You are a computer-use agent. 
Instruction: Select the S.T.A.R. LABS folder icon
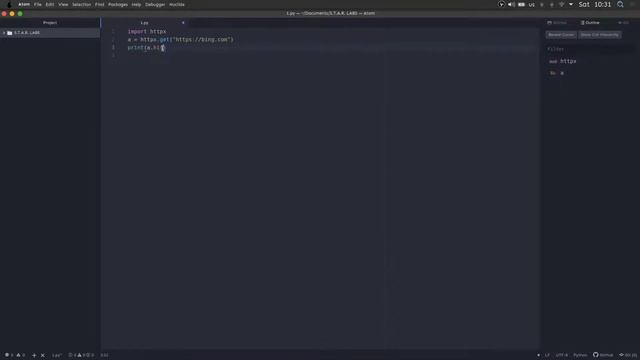[9, 33]
